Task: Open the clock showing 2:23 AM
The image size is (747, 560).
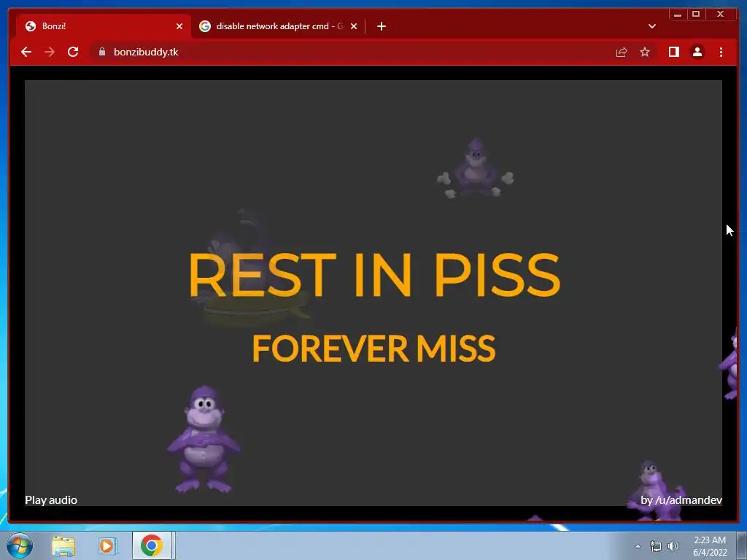Action: [710, 546]
